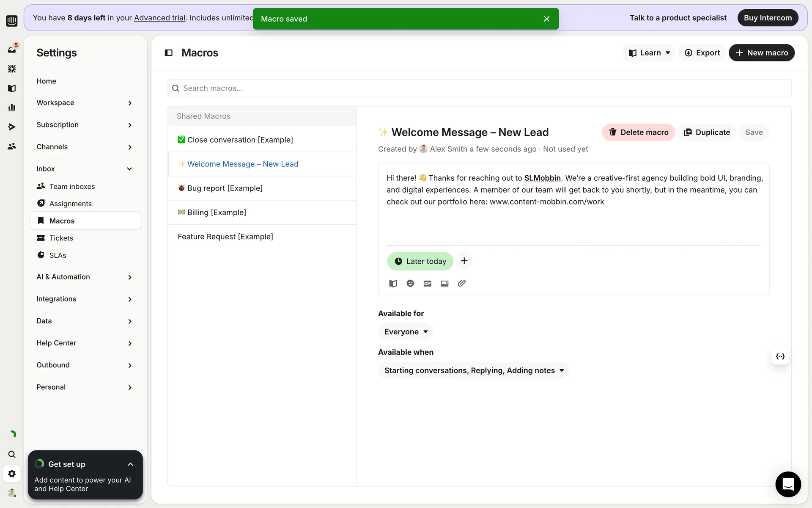Collapse the Inbox settings section
This screenshot has height=508, width=812.
(x=129, y=168)
